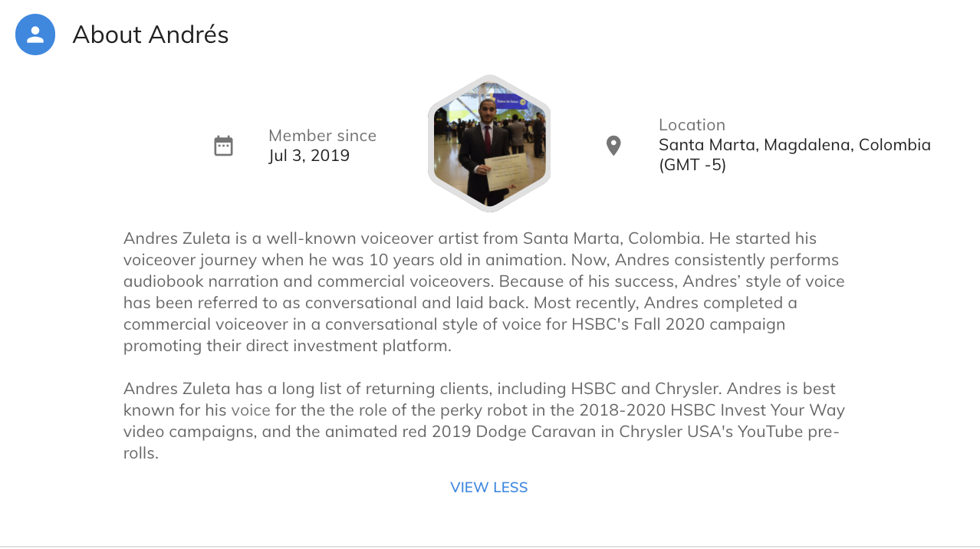Click the line mentioning "2019 Dodge Caravan"
This screenshot has width=980, height=549.
481,432
